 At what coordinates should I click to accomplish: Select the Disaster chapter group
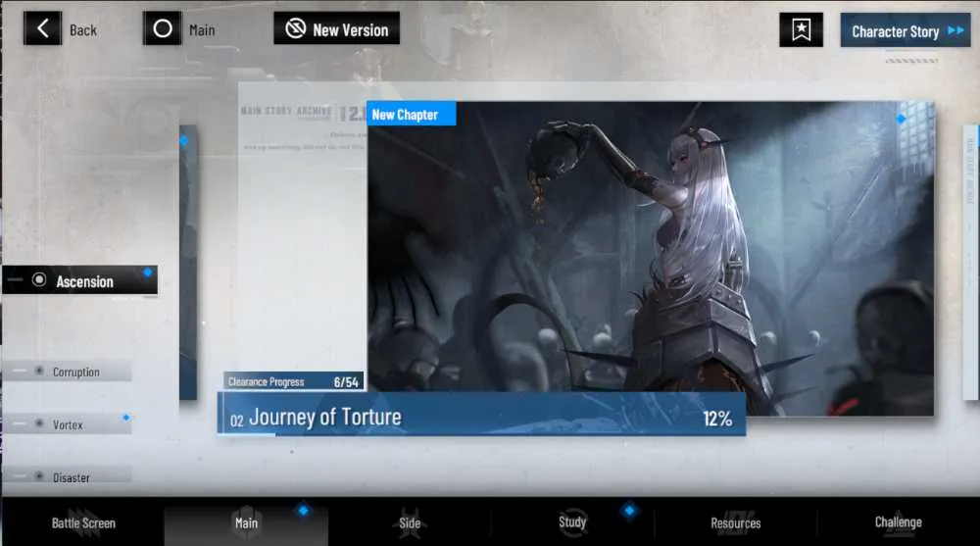click(68, 476)
